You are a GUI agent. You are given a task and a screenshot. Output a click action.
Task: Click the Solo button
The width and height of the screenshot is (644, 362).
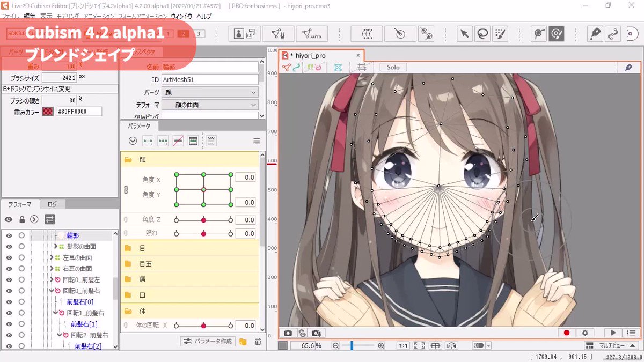pyautogui.click(x=393, y=67)
